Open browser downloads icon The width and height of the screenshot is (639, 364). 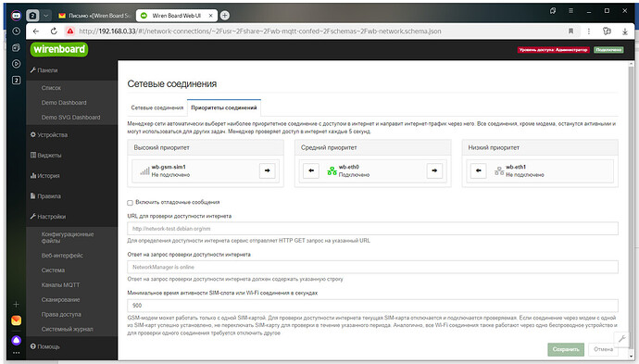(x=625, y=31)
